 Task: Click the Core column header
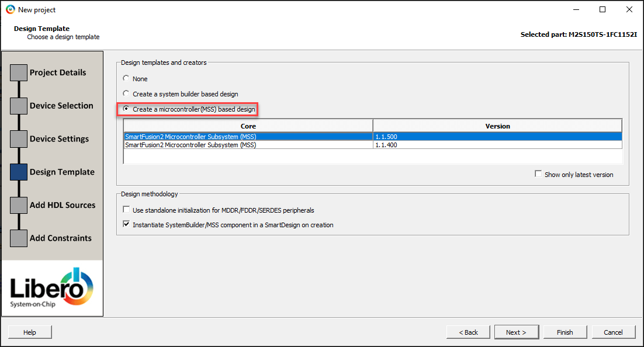(x=248, y=126)
